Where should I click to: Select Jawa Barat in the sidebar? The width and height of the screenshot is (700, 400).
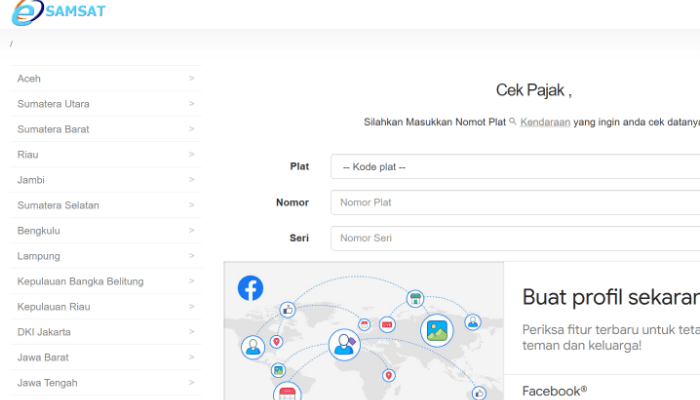click(41, 357)
